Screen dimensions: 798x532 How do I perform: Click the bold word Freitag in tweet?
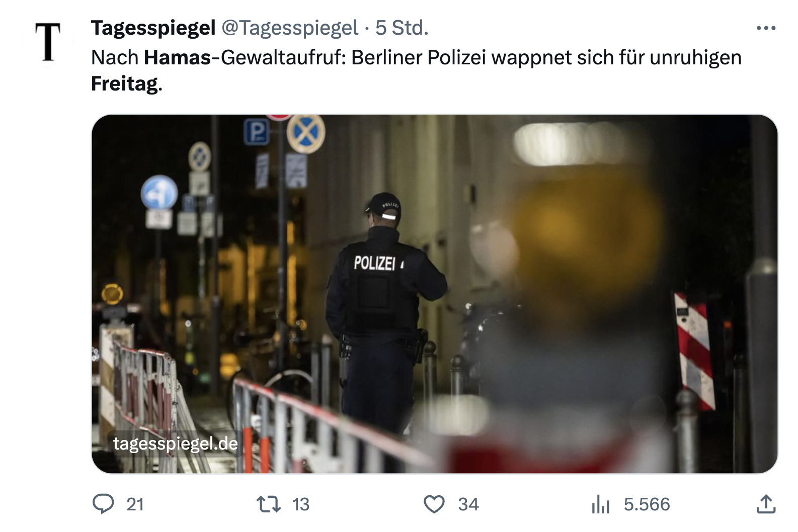[x=125, y=84]
